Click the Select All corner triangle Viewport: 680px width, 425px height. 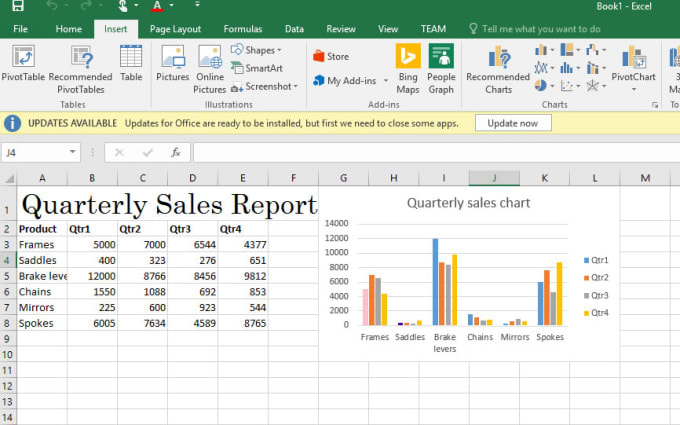(x=9, y=178)
